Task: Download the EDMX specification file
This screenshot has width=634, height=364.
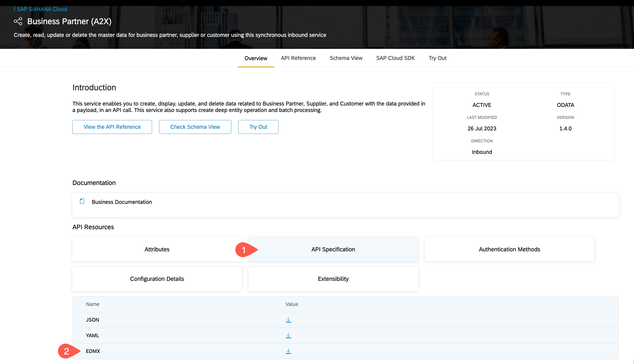Action: point(288,351)
